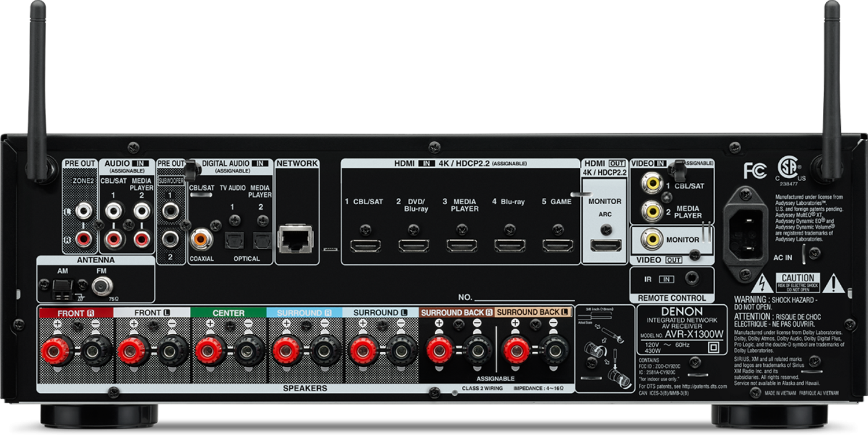Viewport: 868px width, 435px height.
Task: Click the Center positive red terminal
Action: tap(209, 350)
